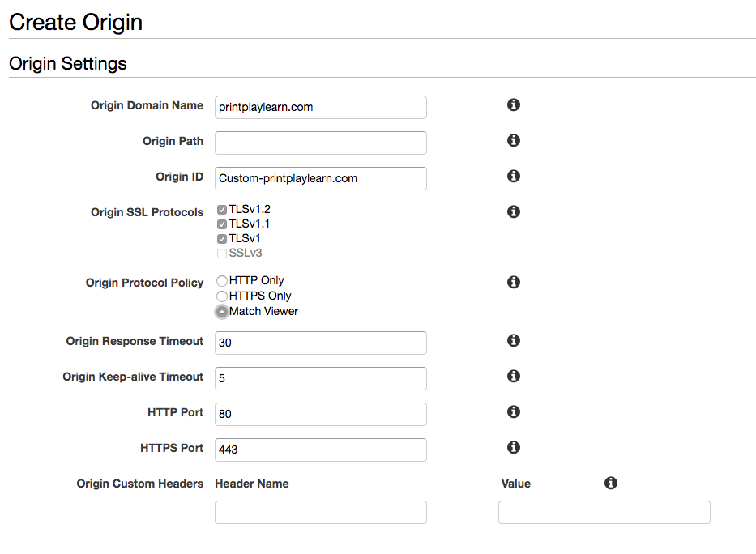Show Origin Response Timeout info tooltip icon
756x554 pixels.
point(514,341)
